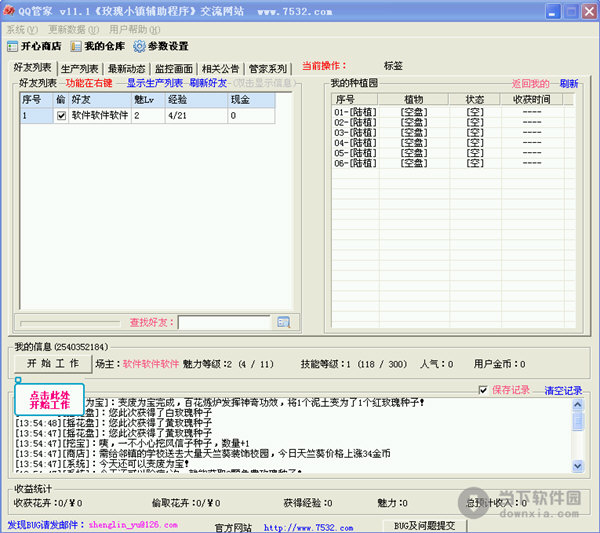Click the friend list progress bar
600x533 pixels.
(x=70, y=324)
